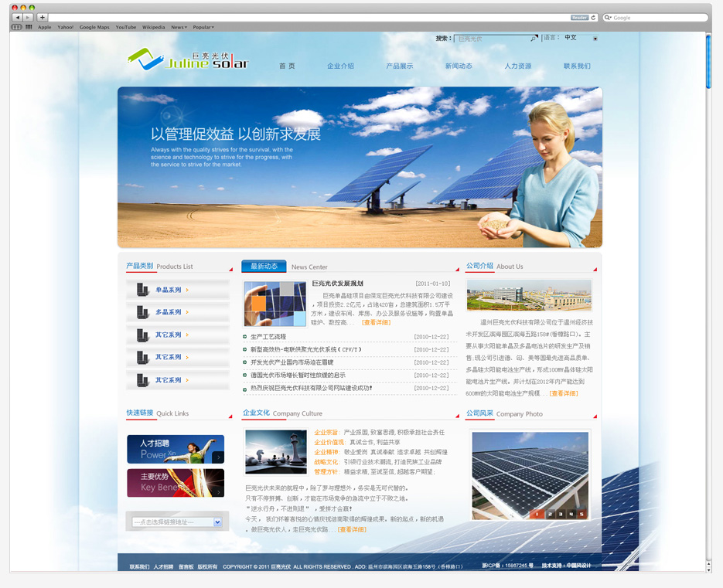Screen dimensions: 723x588
Task: Open the News bookmarks folder dropdown
Action: pos(179,27)
